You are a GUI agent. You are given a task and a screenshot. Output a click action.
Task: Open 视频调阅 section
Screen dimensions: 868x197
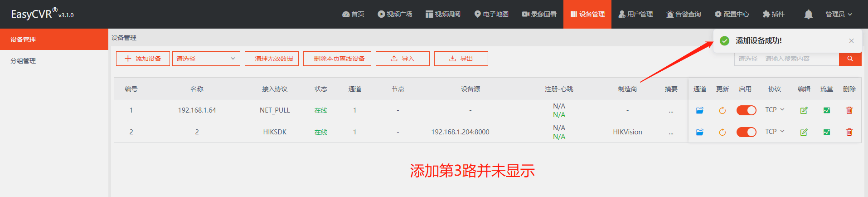click(x=443, y=14)
